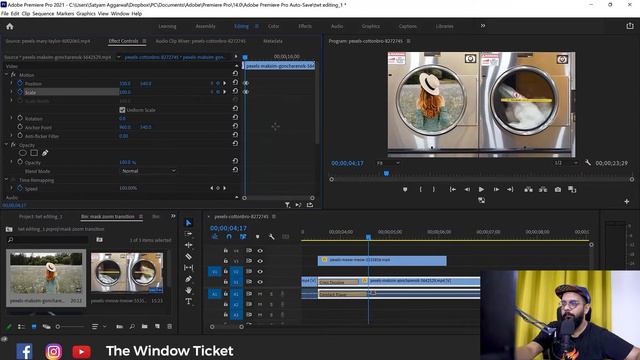This screenshot has height=360, width=640.
Task: Open the button editor plus icon
Action: point(627,202)
